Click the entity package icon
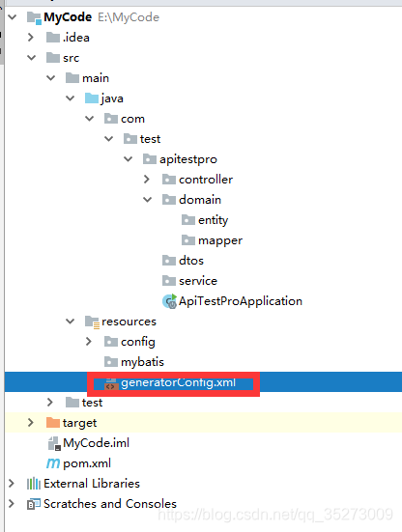Image resolution: width=402 pixels, height=532 pixels. pos(188,220)
